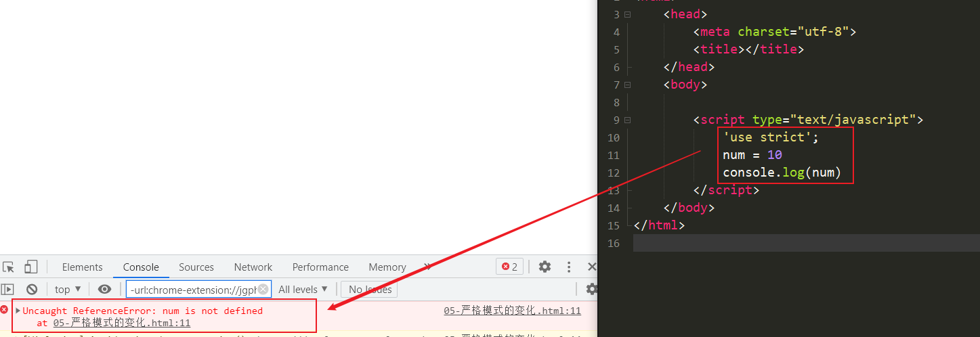Click into the console filter field
Image resolution: width=980 pixels, height=337 pixels.
coord(192,289)
